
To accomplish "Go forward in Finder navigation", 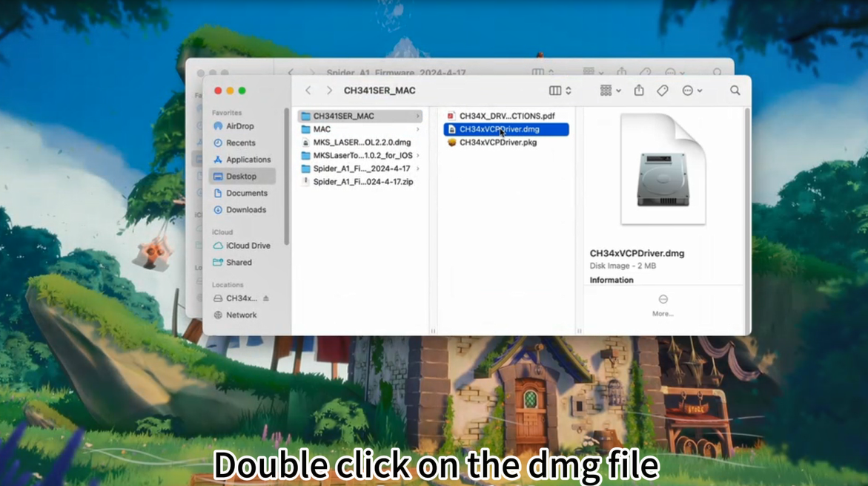I will 329,91.
